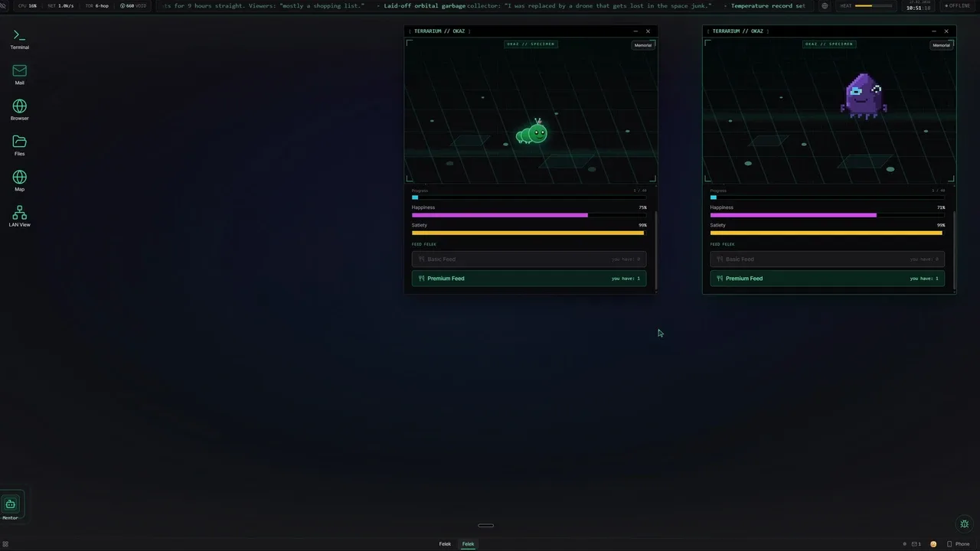Click the CPU 16% indicator
980x551 pixels.
pos(27,5)
